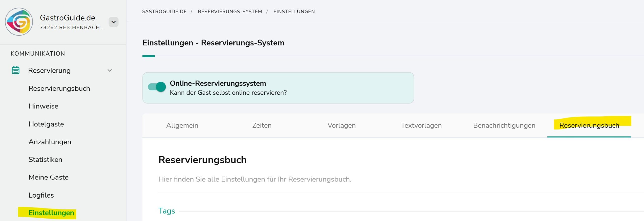
Task: Open Logfiles in the sidebar
Action: click(41, 195)
